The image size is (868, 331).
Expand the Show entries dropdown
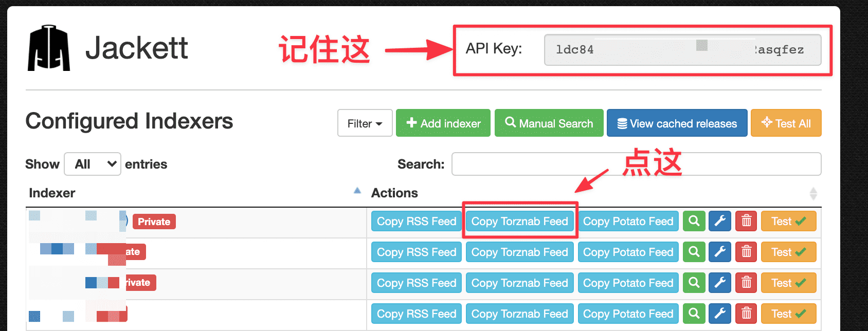point(93,164)
